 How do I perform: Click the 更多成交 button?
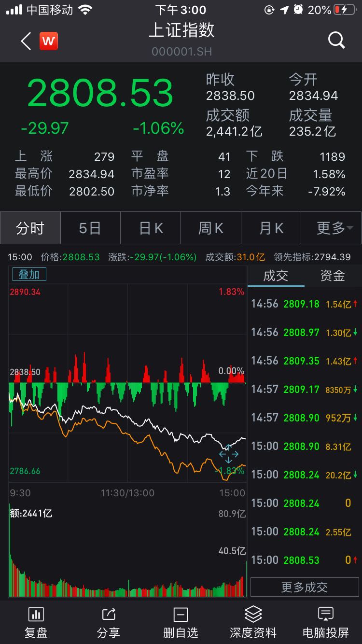click(305, 587)
